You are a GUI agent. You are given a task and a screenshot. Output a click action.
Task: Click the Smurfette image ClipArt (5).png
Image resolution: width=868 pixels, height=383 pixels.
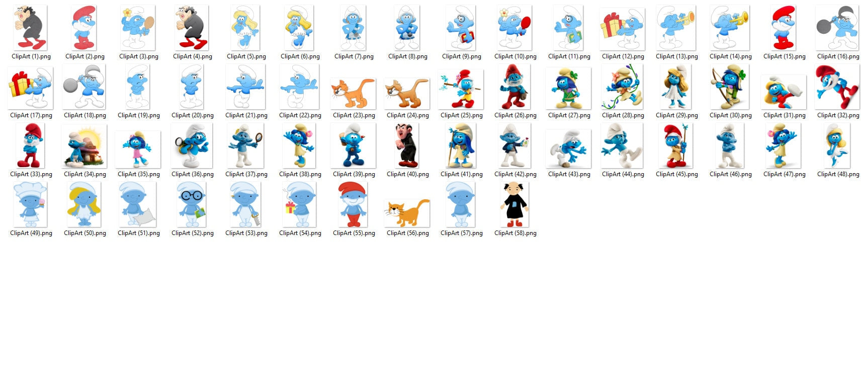pos(246,28)
